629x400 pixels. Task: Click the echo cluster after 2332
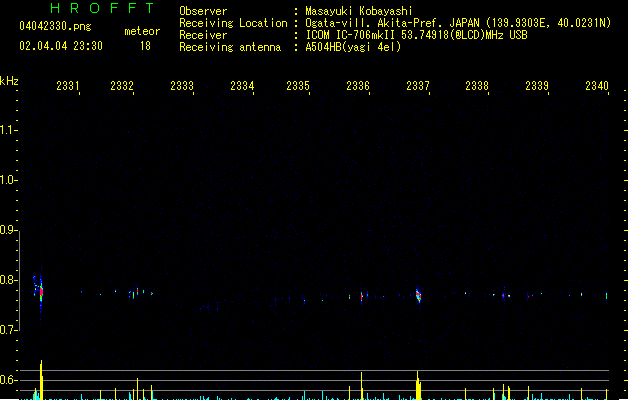140,292
